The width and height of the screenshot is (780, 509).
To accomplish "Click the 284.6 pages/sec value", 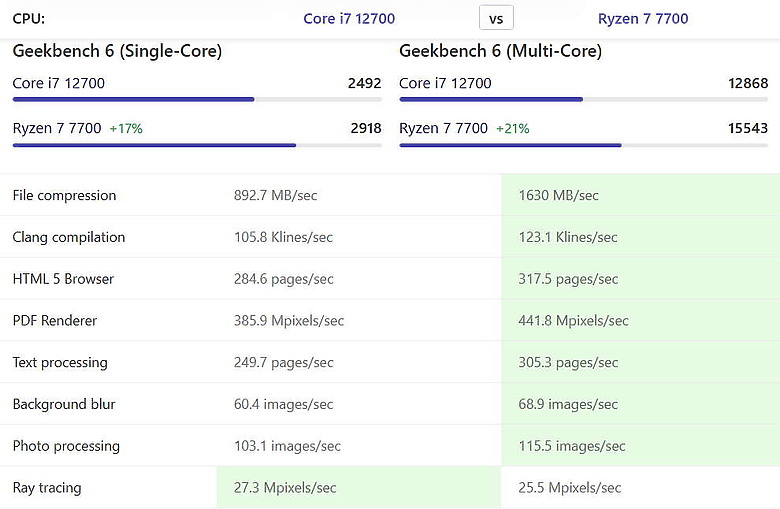I will click(284, 279).
